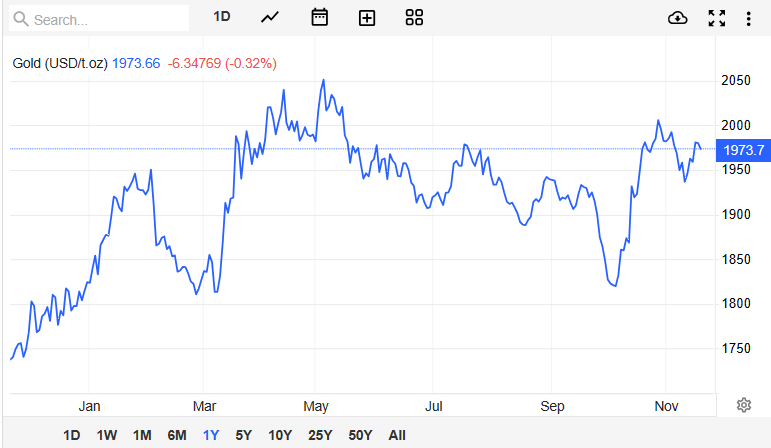Image resolution: width=771 pixels, height=448 pixels.
Task: Select the 1M time range
Action: pos(142,435)
